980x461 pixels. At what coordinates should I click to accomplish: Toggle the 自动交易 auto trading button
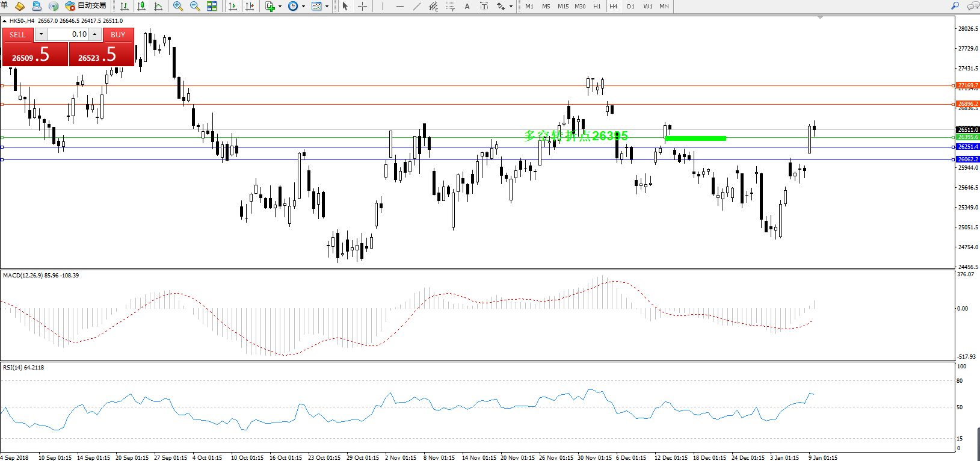(x=86, y=6)
